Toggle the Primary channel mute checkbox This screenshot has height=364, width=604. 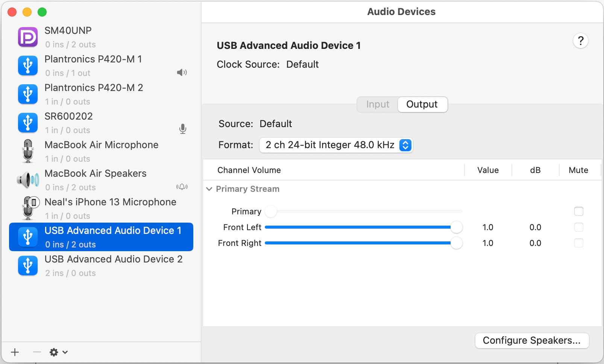(579, 211)
